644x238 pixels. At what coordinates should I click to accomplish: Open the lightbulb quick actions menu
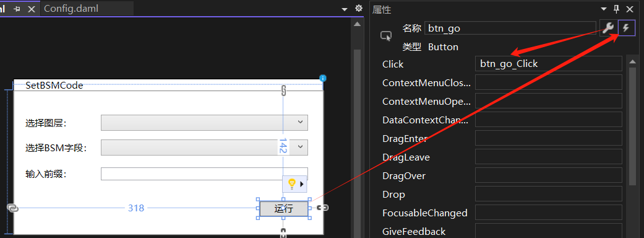click(294, 183)
